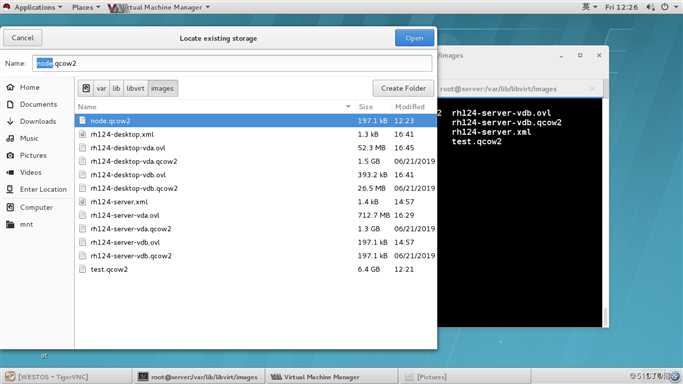The height and width of the screenshot is (384, 683).
Task: Click the root filesystem icon in path bar
Action: pyautogui.click(x=86, y=88)
